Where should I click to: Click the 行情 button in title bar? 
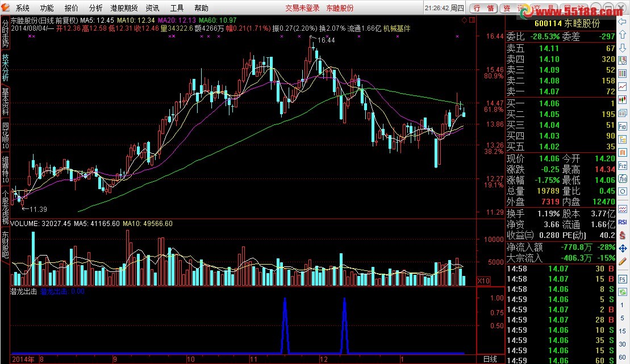tap(484, 9)
